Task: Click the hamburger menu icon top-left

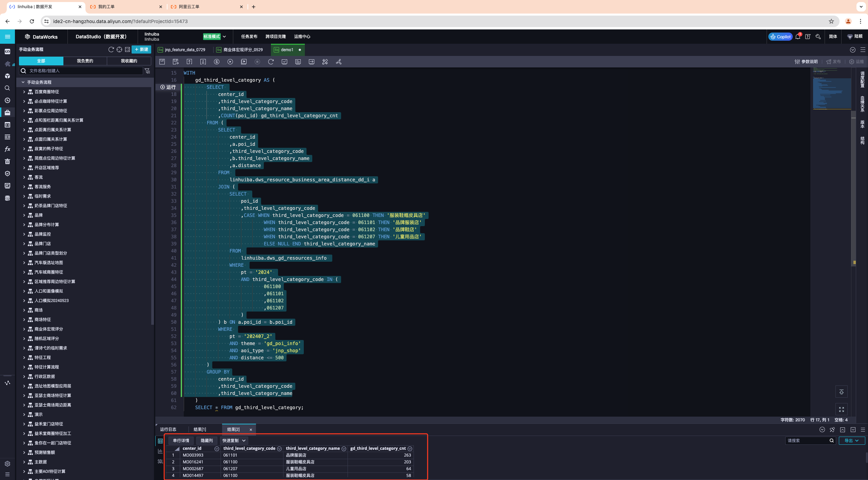Action: [7, 37]
